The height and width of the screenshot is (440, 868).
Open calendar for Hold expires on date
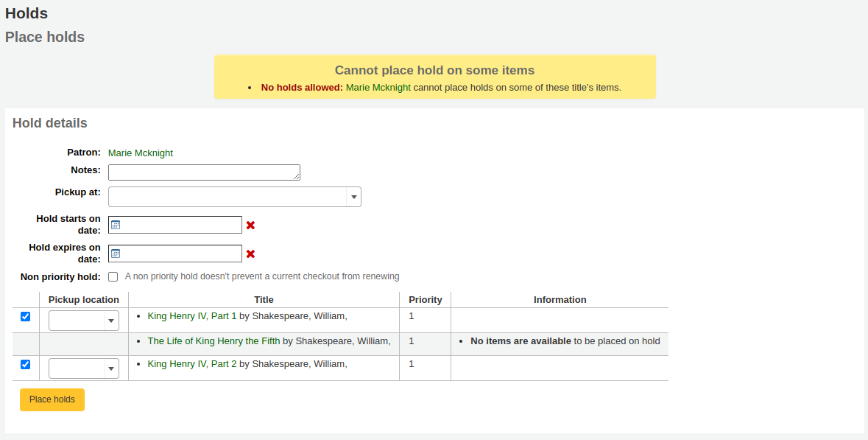point(116,254)
